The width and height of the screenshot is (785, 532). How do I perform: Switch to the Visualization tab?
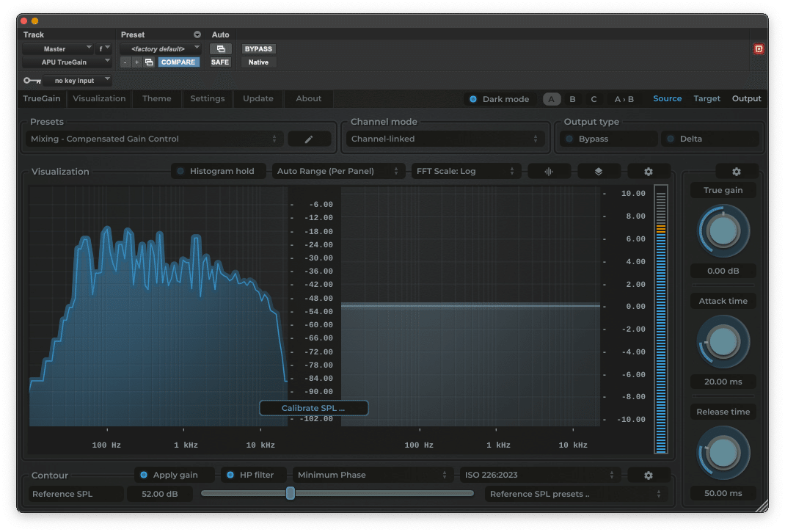pos(99,98)
